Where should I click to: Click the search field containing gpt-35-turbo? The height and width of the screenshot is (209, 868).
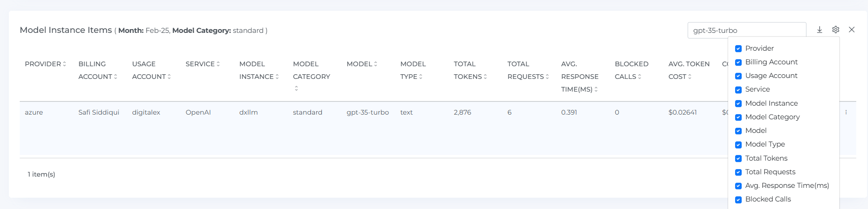746,30
